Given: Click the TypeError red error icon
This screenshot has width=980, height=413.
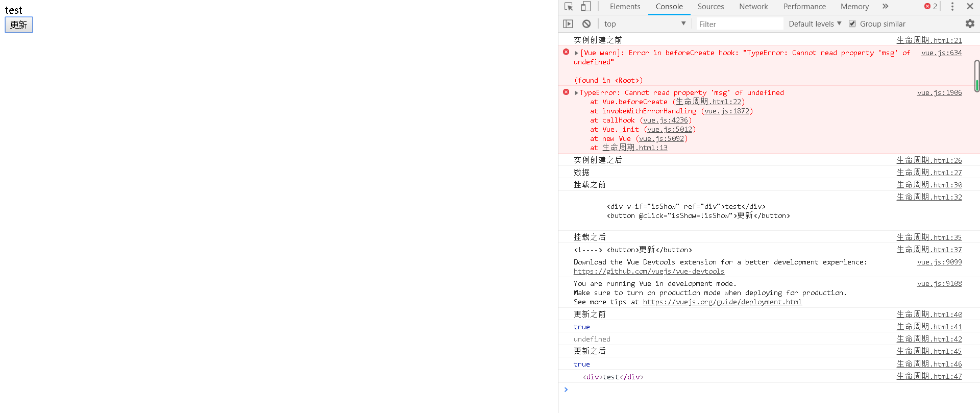Looking at the screenshot, I should (566, 92).
